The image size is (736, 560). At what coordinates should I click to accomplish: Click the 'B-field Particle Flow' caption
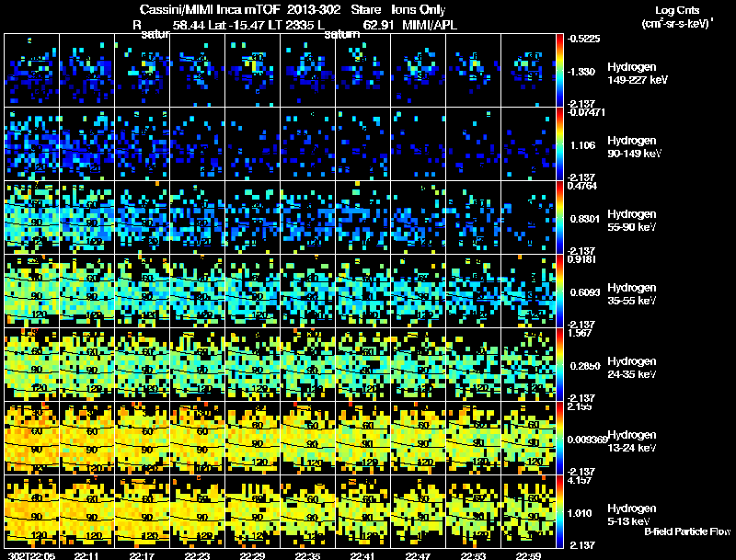point(687,531)
